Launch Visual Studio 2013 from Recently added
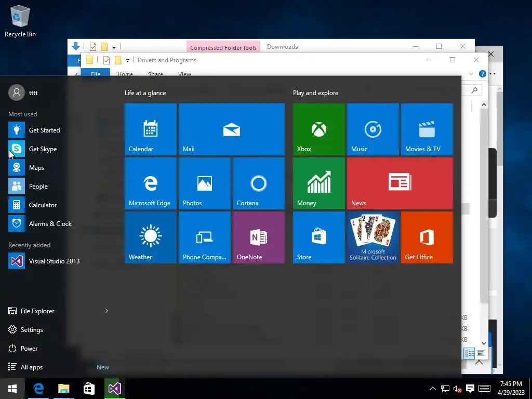This screenshot has height=399, width=532. 58,261
